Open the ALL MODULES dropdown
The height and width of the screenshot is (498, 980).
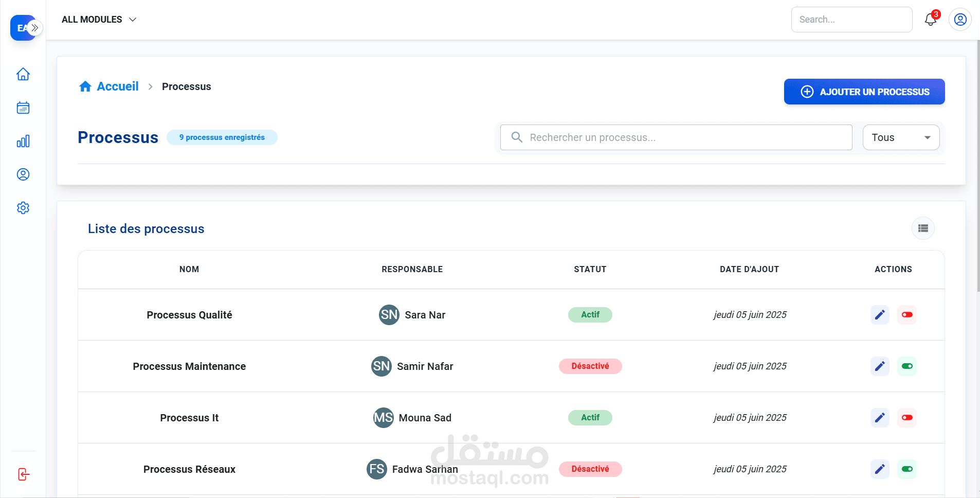point(99,20)
